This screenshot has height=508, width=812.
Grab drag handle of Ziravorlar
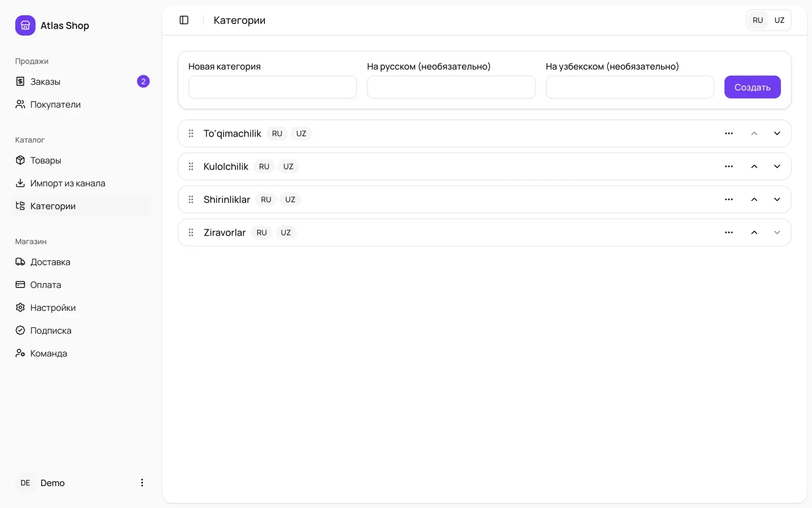pyautogui.click(x=191, y=233)
